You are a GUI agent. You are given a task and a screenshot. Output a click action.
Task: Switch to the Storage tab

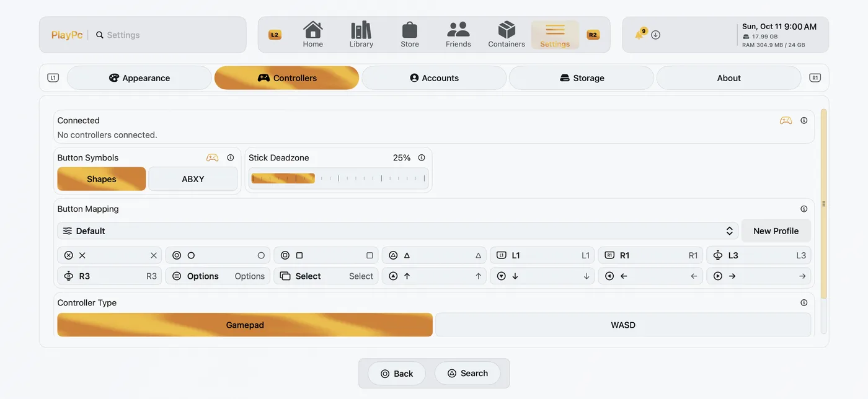point(582,78)
